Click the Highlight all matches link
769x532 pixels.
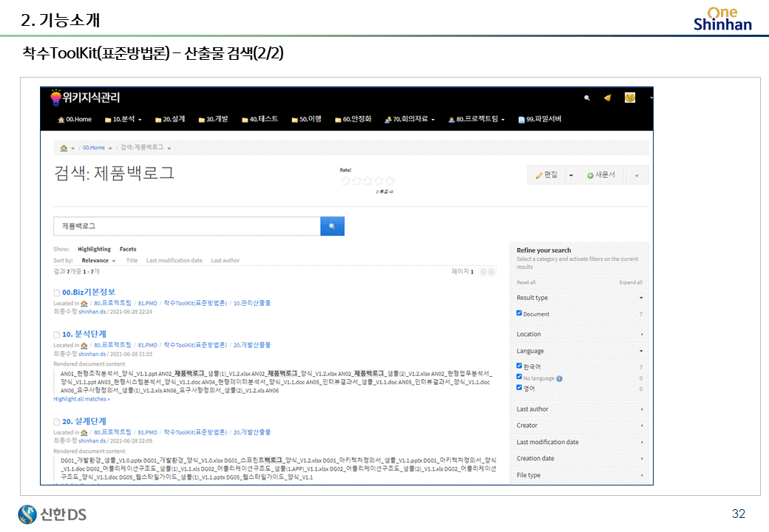pos(81,399)
